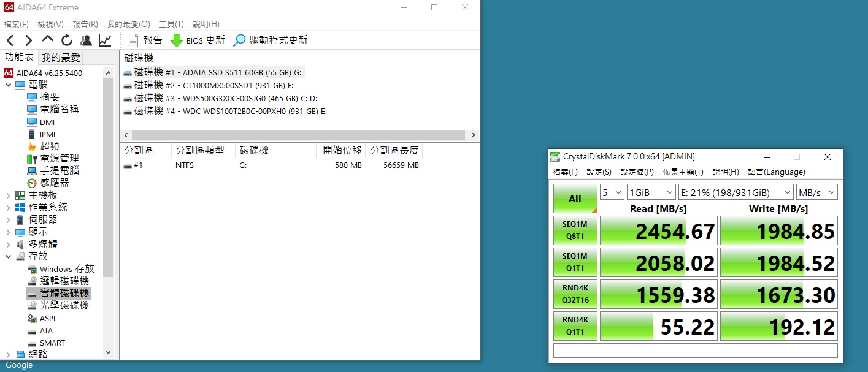
Task: Click the disk list horizontal scrollbar
Action: tap(299, 135)
